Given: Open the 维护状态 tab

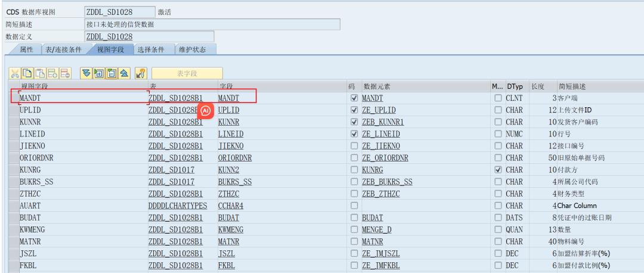Looking at the screenshot, I should [x=192, y=49].
